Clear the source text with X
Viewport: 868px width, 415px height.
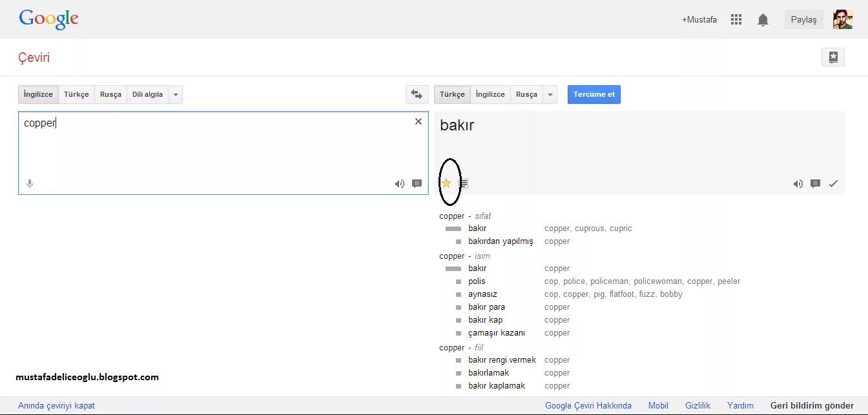tap(418, 121)
